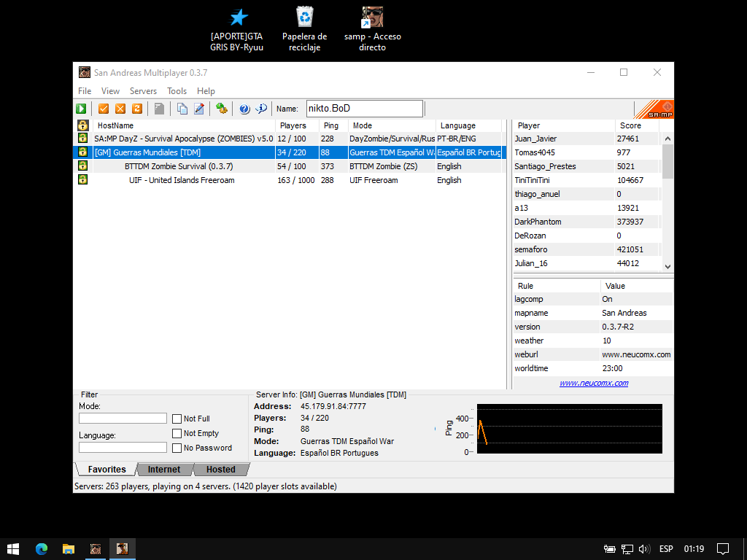
Task: Click the green Connect play icon
Action: [x=81, y=109]
